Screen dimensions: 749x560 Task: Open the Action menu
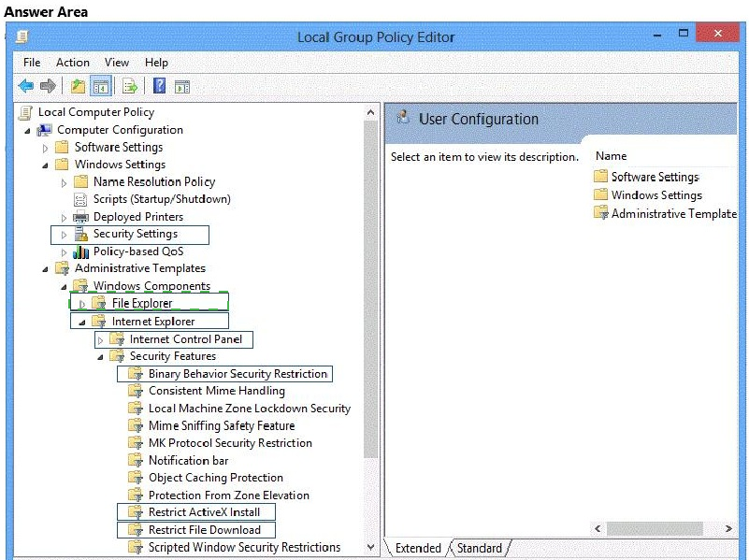tap(73, 63)
